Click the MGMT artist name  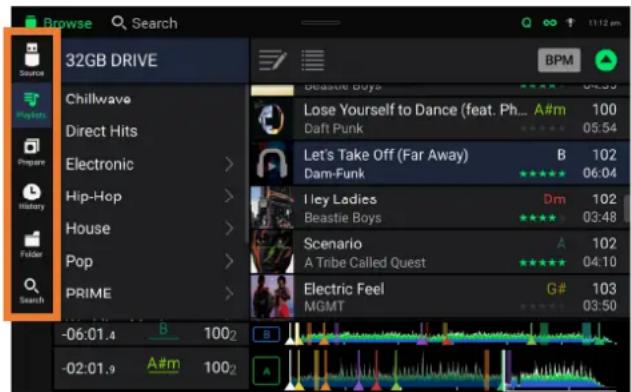pyautogui.click(x=324, y=307)
